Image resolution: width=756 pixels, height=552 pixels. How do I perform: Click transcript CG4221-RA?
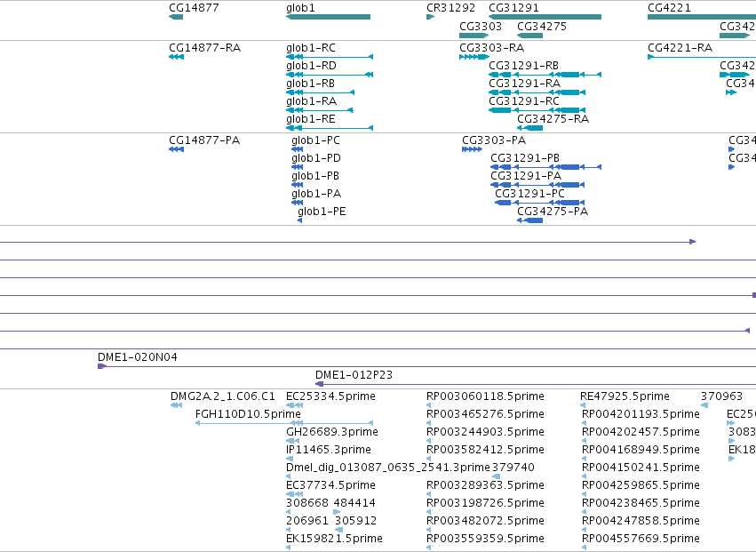click(680, 48)
